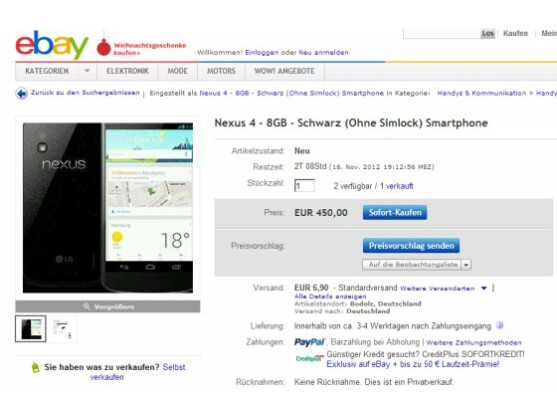Screen dimensions: 557x418
Task: Click the PayPal logo
Action: point(309,342)
